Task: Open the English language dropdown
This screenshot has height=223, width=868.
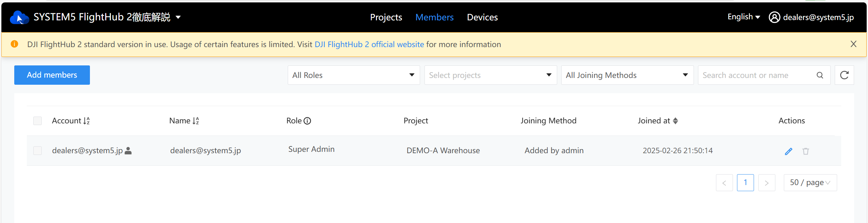Action: pos(743,17)
